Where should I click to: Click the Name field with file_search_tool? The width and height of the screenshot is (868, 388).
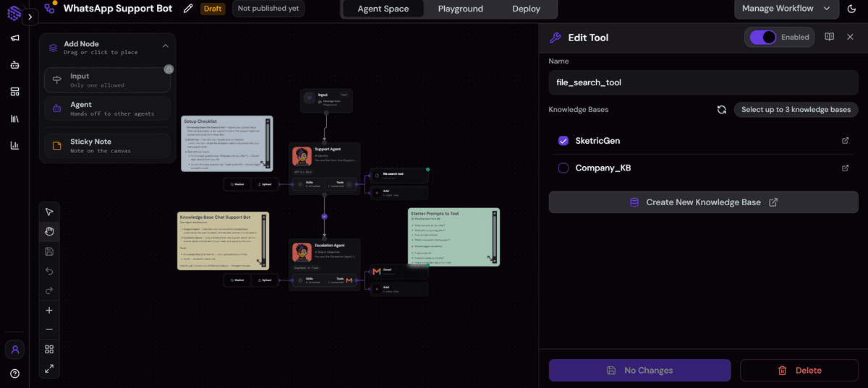704,82
